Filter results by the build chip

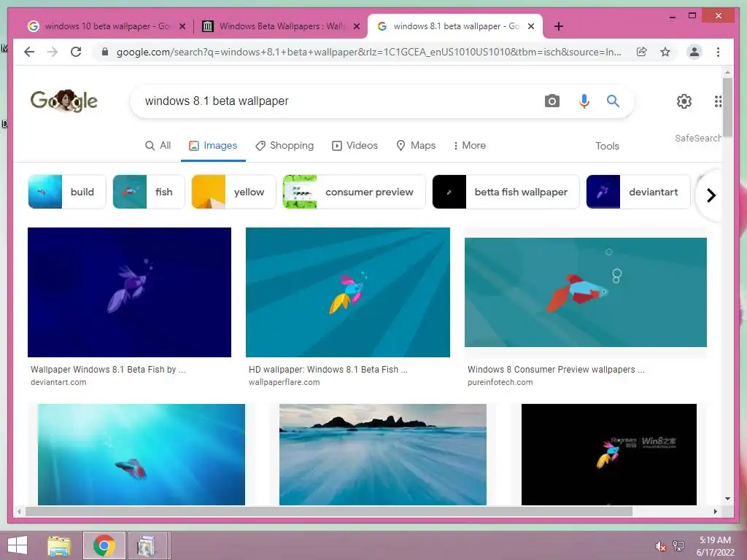66,192
